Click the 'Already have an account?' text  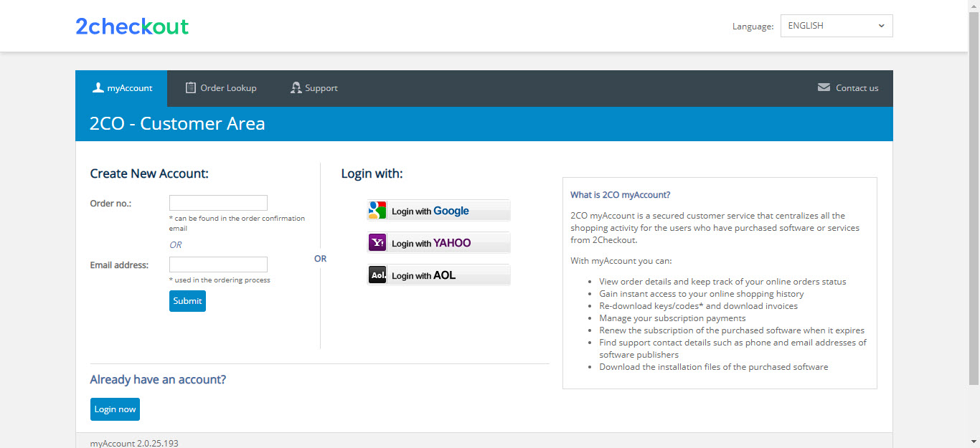click(158, 379)
